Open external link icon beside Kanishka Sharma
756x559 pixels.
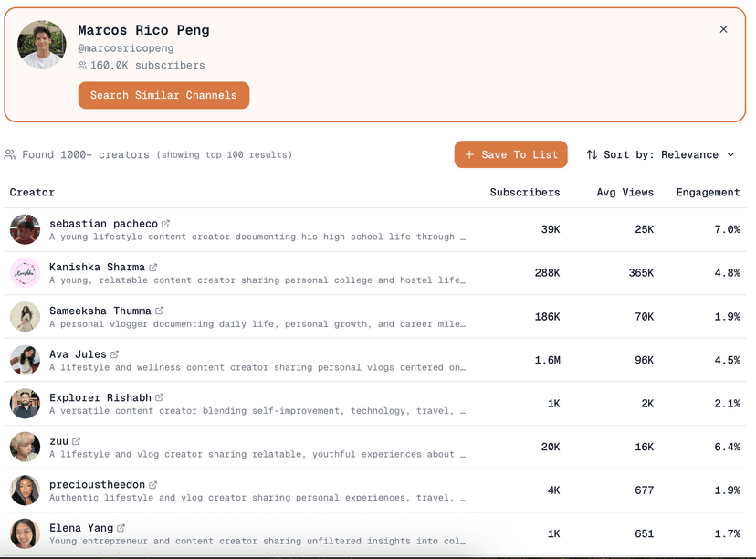tap(153, 268)
